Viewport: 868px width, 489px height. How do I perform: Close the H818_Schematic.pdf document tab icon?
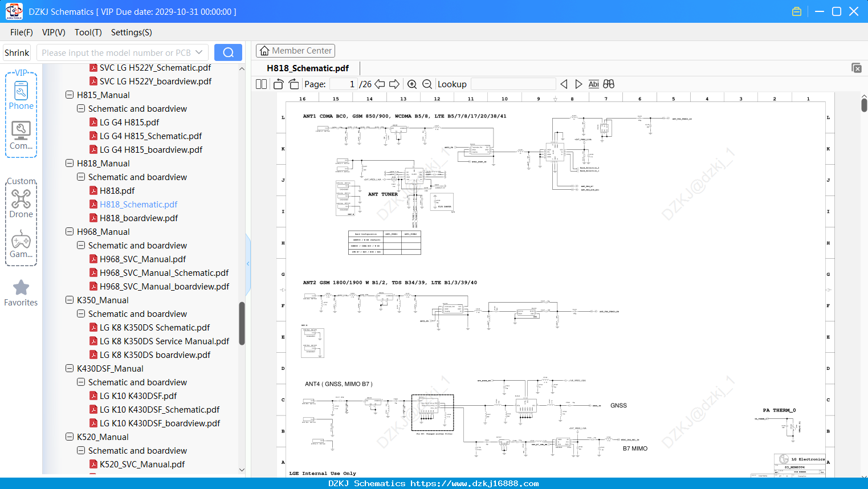click(x=856, y=68)
